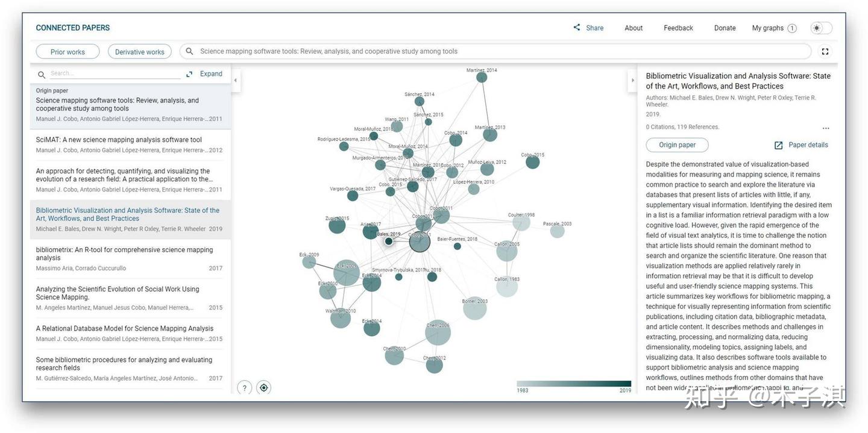Expand the paper list panel
Viewport: 868px width, 433px height.
coord(204,74)
